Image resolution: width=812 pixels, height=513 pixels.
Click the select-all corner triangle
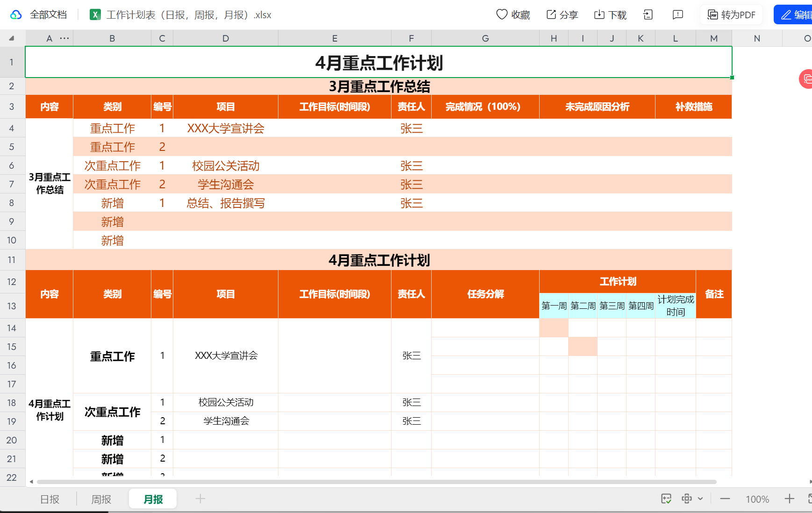[x=12, y=38]
